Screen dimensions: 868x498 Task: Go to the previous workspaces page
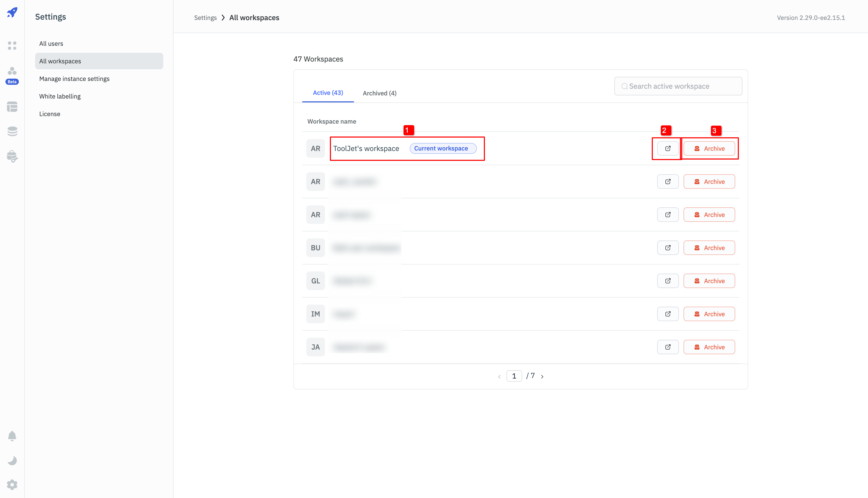(x=499, y=376)
